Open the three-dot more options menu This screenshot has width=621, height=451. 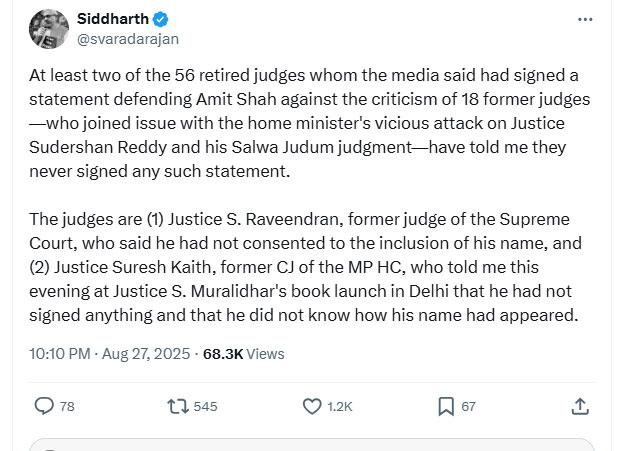(586, 19)
